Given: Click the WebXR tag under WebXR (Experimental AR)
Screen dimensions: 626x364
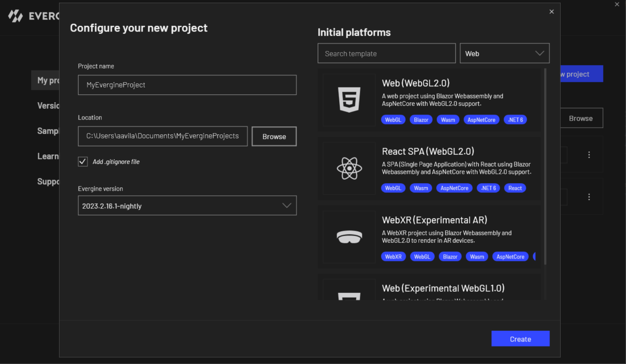Looking at the screenshot, I should coord(393,257).
